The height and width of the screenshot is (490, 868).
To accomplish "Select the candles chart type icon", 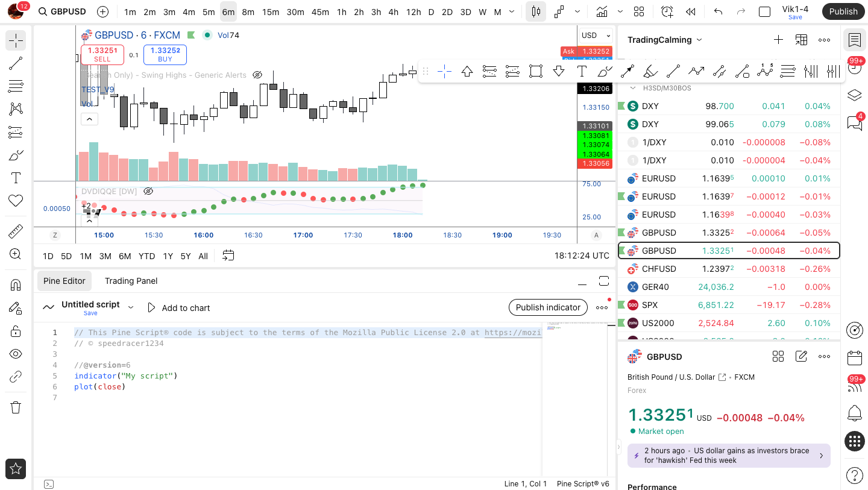I will [x=536, y=11].
